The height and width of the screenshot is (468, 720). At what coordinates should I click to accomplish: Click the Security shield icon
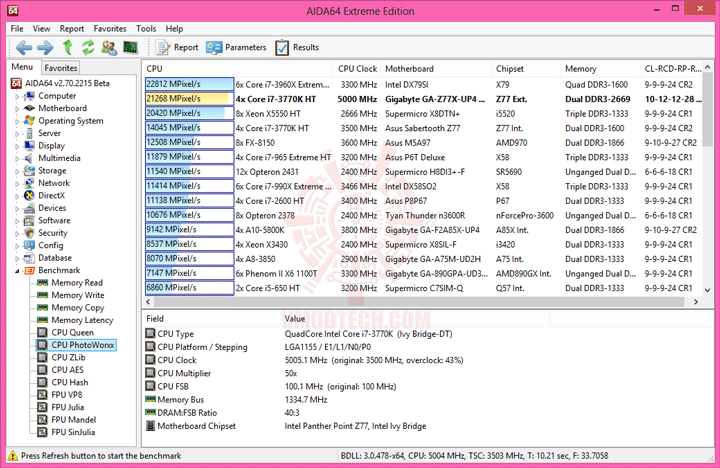(x=29, y=233)
